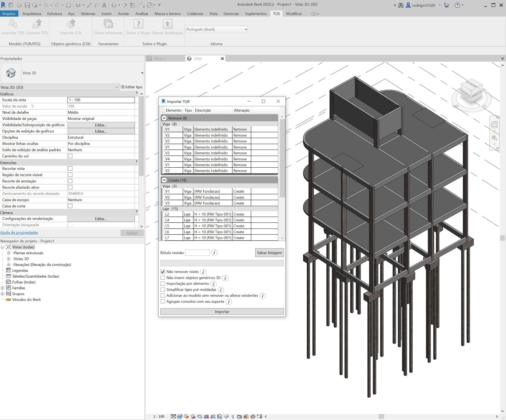Viewport: 506px width, 420px height.
Task: Uncheck the Não remover níveis checkbox
Action: (x=163, y=272)
